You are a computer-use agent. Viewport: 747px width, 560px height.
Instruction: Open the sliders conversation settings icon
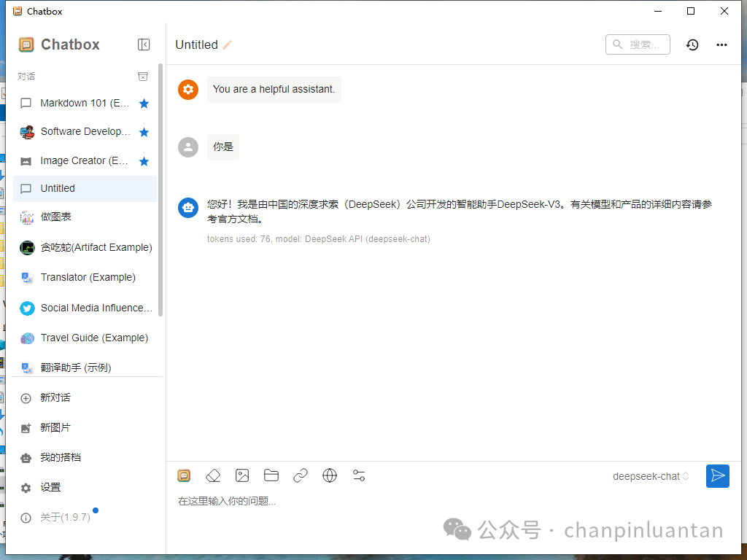(359, 475)
